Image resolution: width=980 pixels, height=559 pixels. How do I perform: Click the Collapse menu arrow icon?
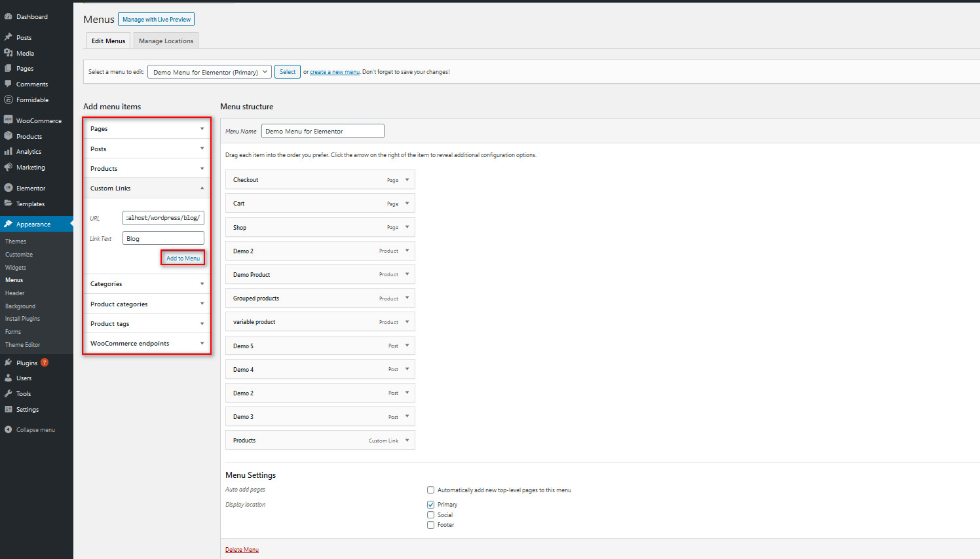click(9, 430)
